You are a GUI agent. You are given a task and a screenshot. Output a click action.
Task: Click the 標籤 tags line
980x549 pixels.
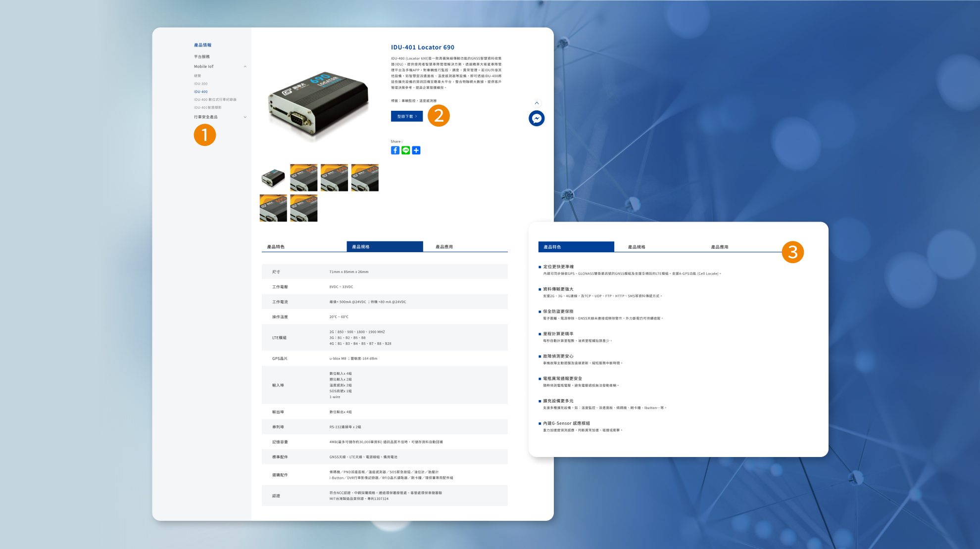(x=414, y=101)
